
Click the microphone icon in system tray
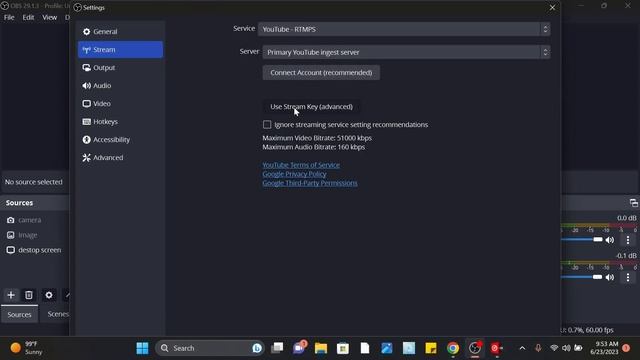[x=538, y=348]
